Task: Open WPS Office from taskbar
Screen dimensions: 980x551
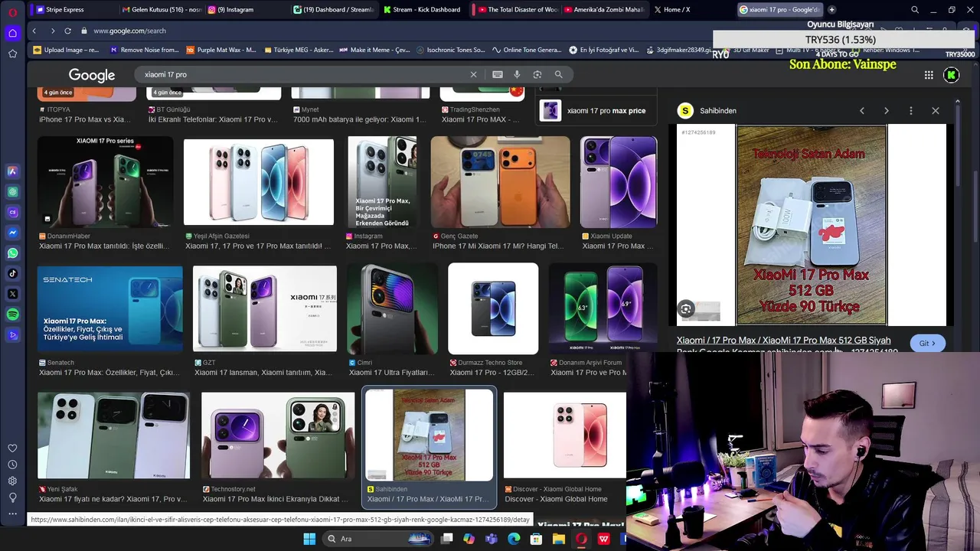Action: pyautogui.click(x=603, y=539)
